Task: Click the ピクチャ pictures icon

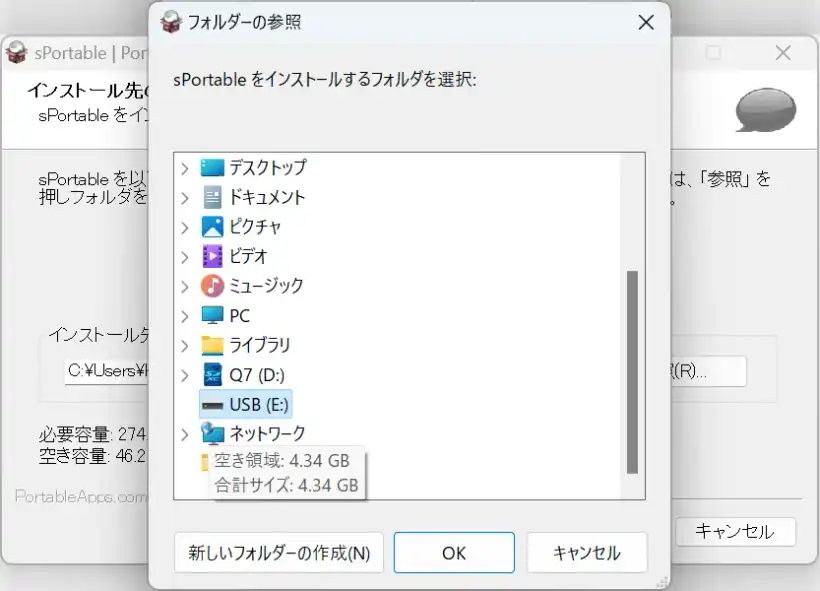Action: [x=212, y=227]
